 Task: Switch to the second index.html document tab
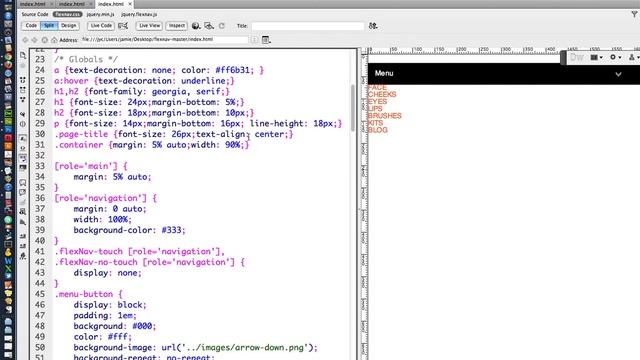(71, 4)
